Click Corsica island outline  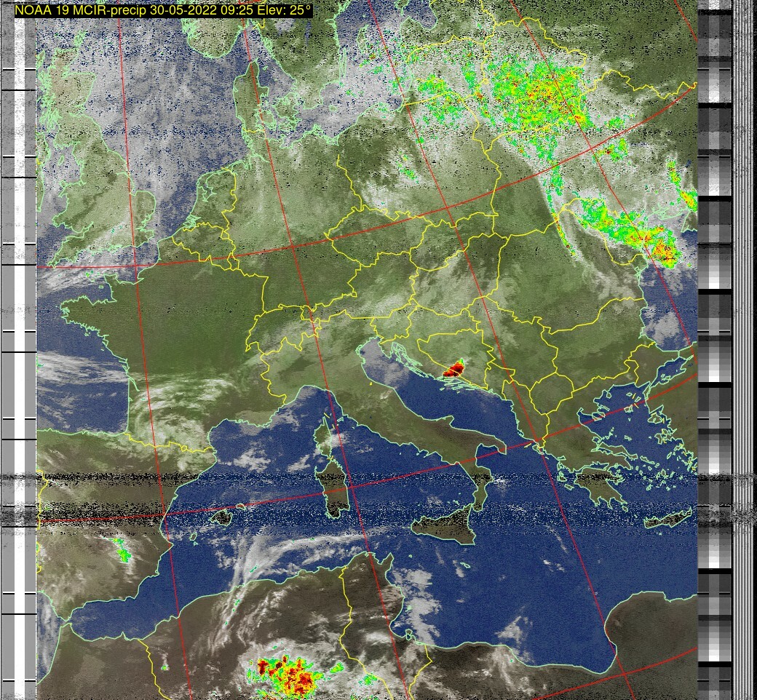(322, 435)
